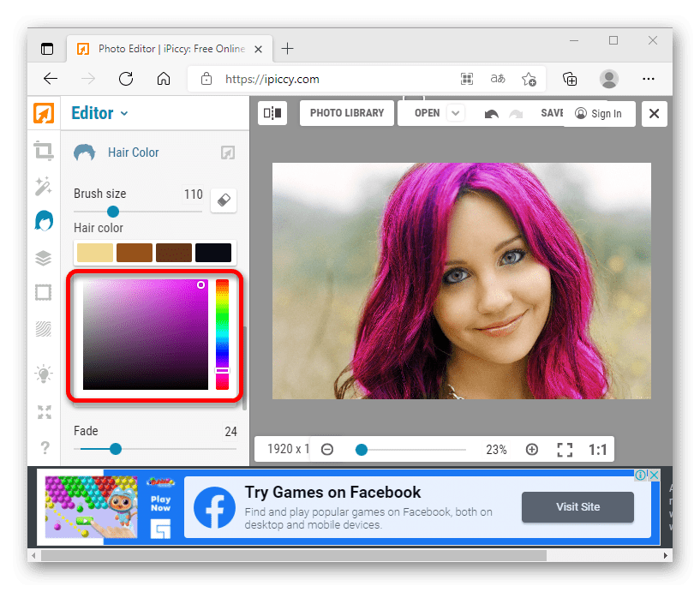Open the magic wand effects tool
Screen dimensions: 700x604
[43, 186]
